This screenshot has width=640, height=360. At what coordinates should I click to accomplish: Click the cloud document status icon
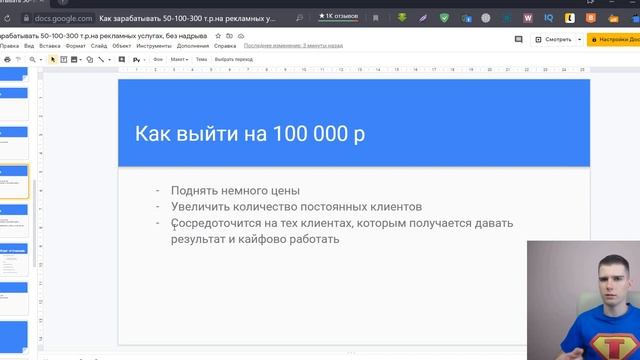(241, 36)
